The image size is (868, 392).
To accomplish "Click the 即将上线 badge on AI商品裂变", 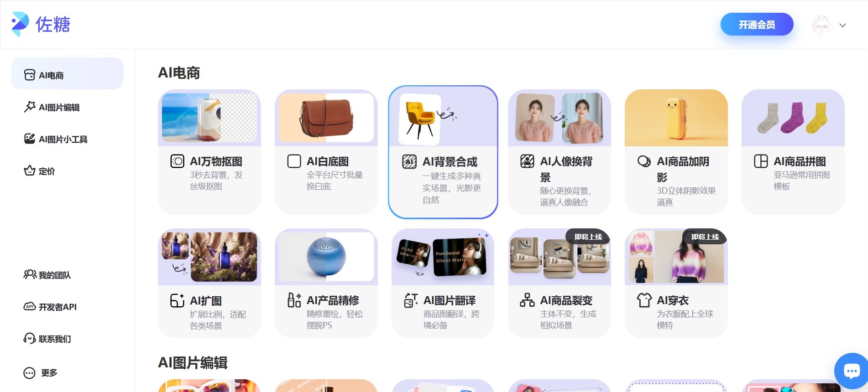I will (588, 237).
